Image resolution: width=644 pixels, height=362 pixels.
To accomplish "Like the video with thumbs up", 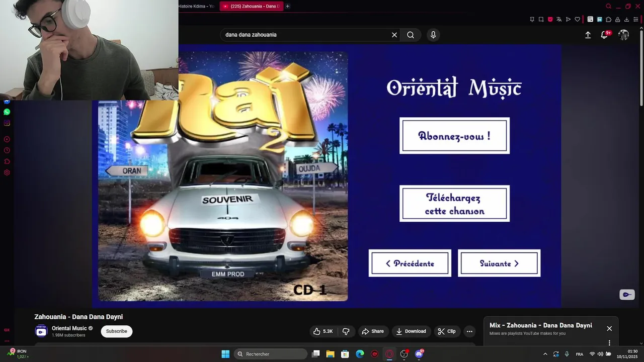I will click(x=323, y=331).
